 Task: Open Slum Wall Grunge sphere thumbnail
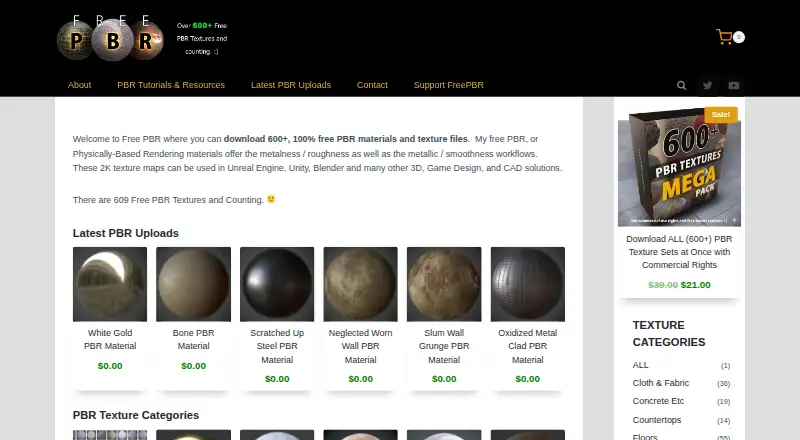point(444,284)
